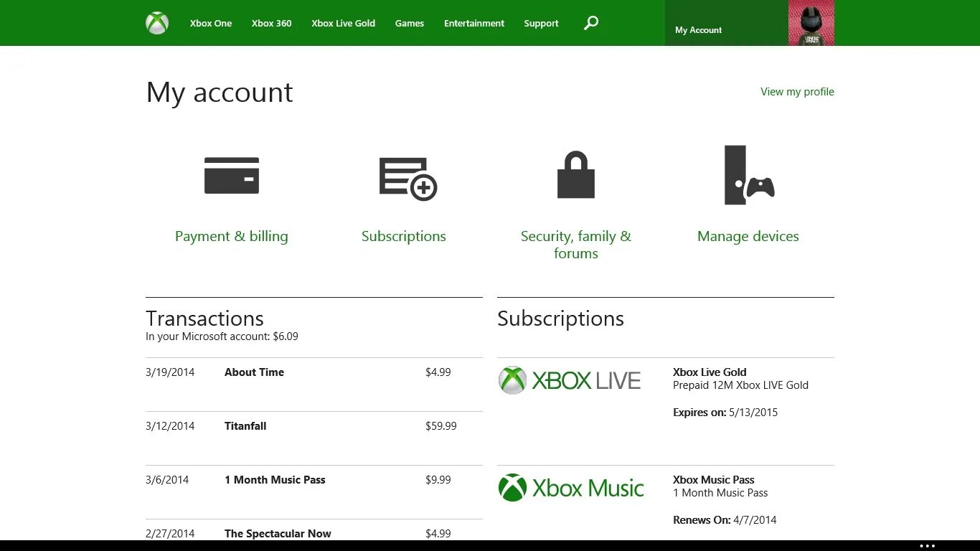Expand the My Account menu
This screenshot has height=551, width=980.
point(698,30)
